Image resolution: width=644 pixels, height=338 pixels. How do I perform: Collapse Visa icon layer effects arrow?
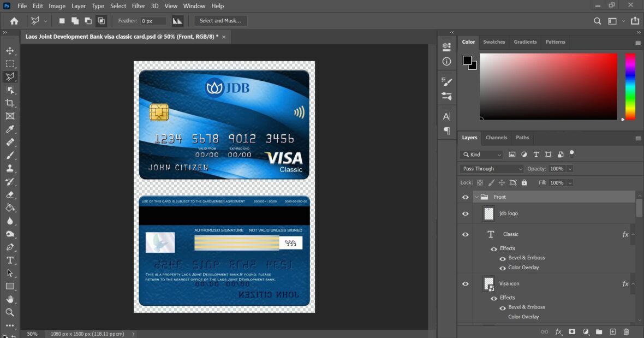(633, 284)
